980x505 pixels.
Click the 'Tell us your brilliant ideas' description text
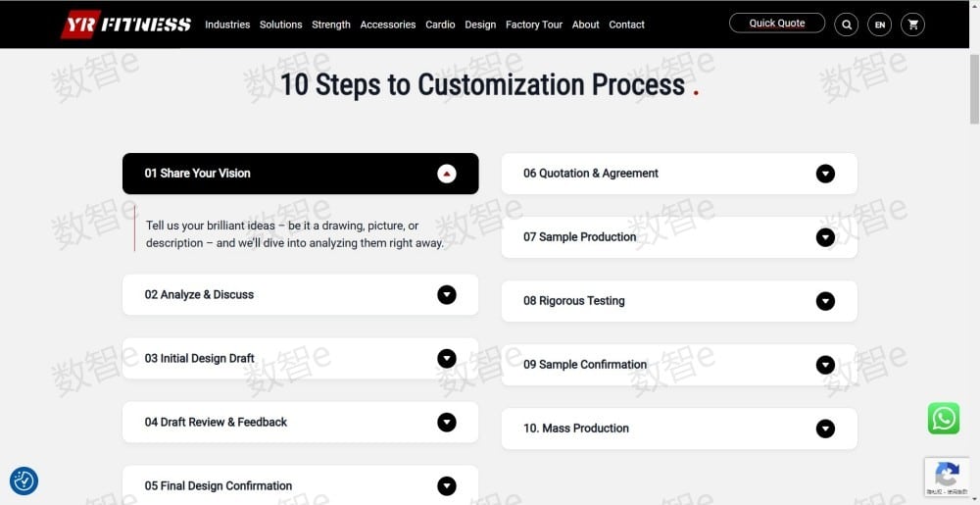[294, 234]
